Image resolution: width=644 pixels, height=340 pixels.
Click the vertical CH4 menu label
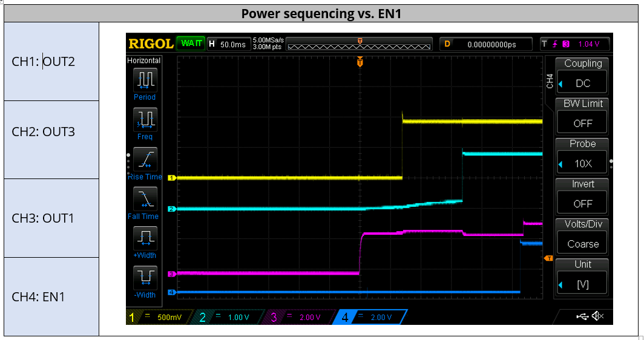(x=550, y=81)
